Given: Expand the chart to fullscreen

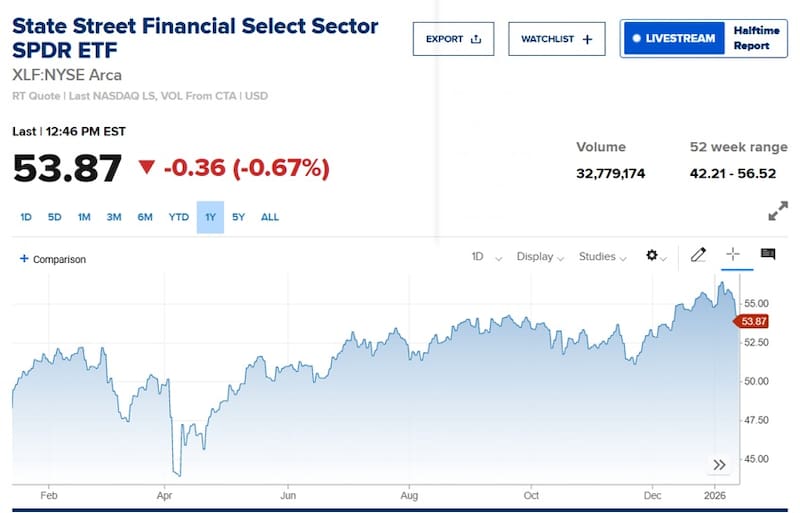Looking at the screenshot, I should click(x=777, y=212).
